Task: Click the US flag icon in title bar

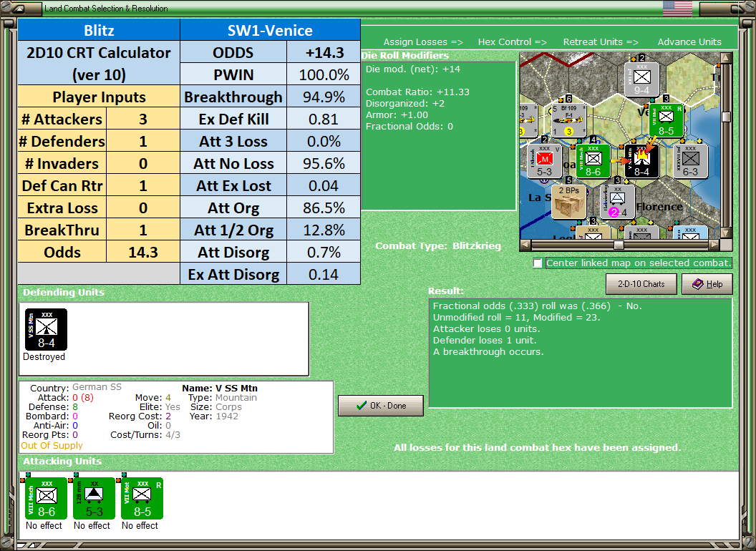Action: pyautogui.click(x=677, y=8)
